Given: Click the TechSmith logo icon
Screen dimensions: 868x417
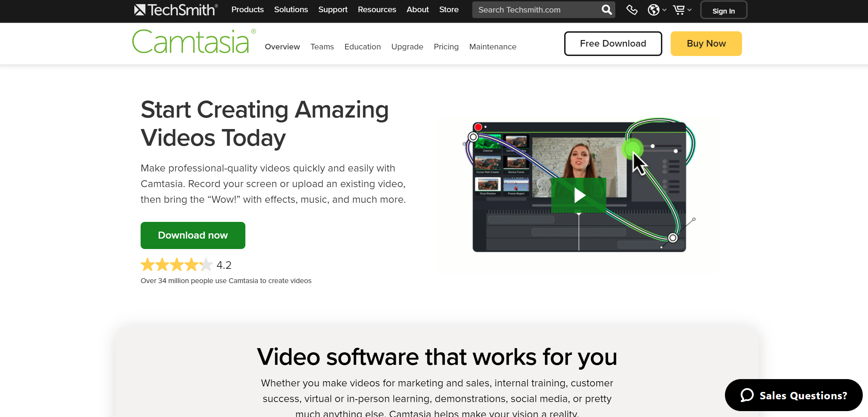Looking at the screenshot, I should click(138, 10).
